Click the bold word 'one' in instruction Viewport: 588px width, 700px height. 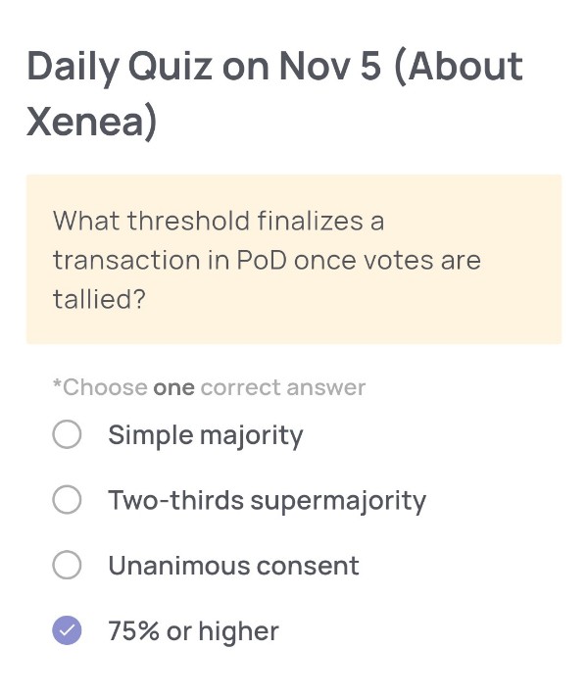pyautogui.click(x=173, y=387)
